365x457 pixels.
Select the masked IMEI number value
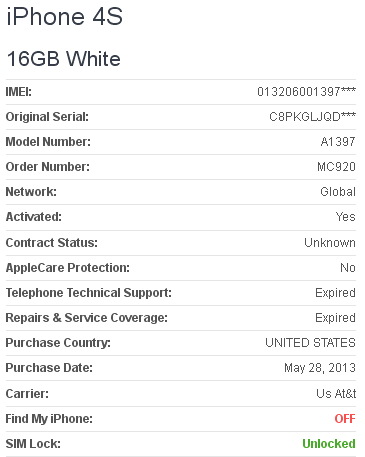point(306,91)
